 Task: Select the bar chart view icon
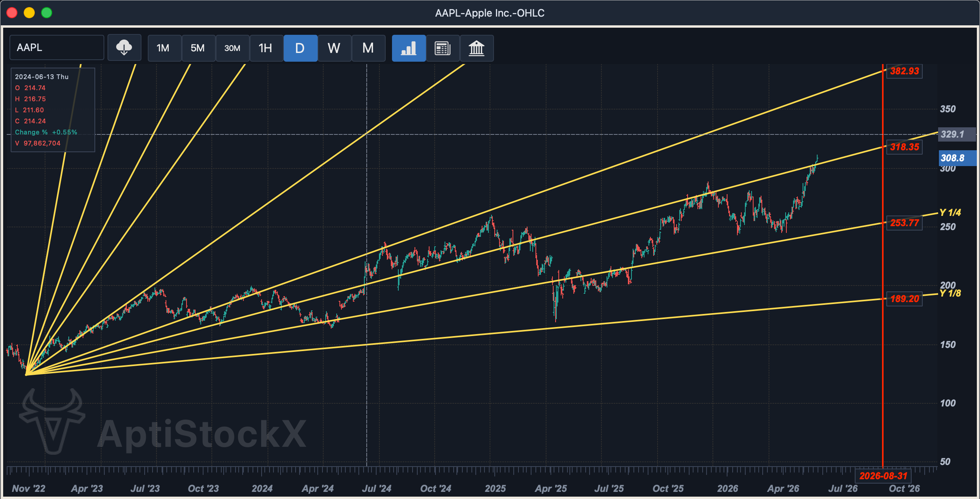click(409, 48)
